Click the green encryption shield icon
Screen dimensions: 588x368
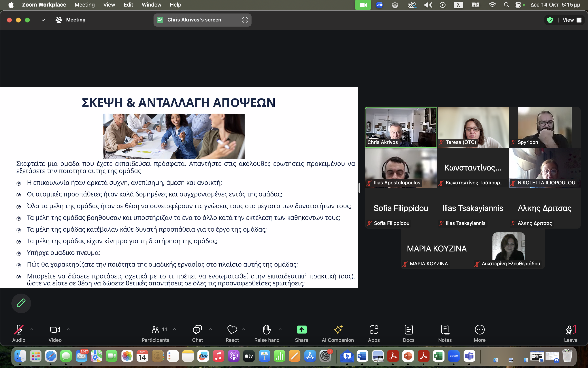pos(550,20)
